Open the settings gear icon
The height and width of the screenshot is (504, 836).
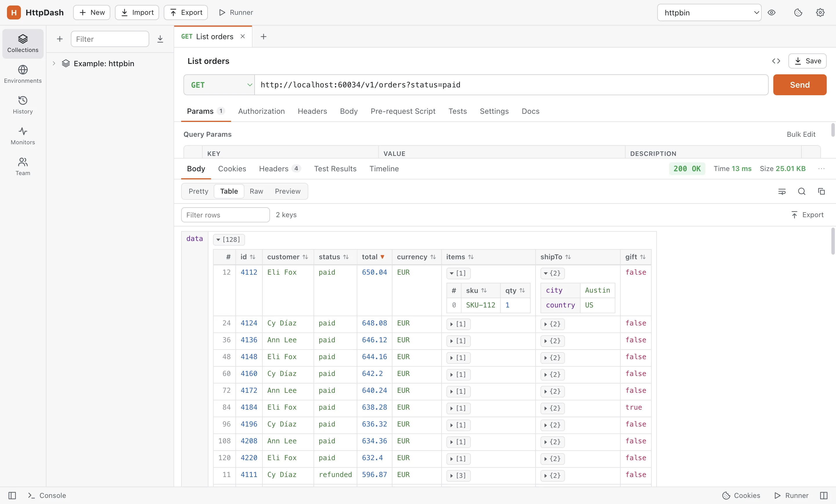point(820,12)
